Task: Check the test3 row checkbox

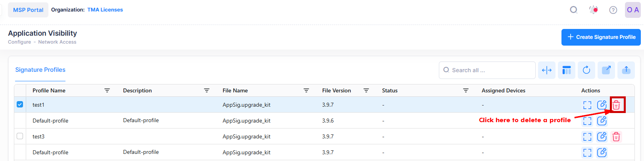Action: click(x=20, y=136)
